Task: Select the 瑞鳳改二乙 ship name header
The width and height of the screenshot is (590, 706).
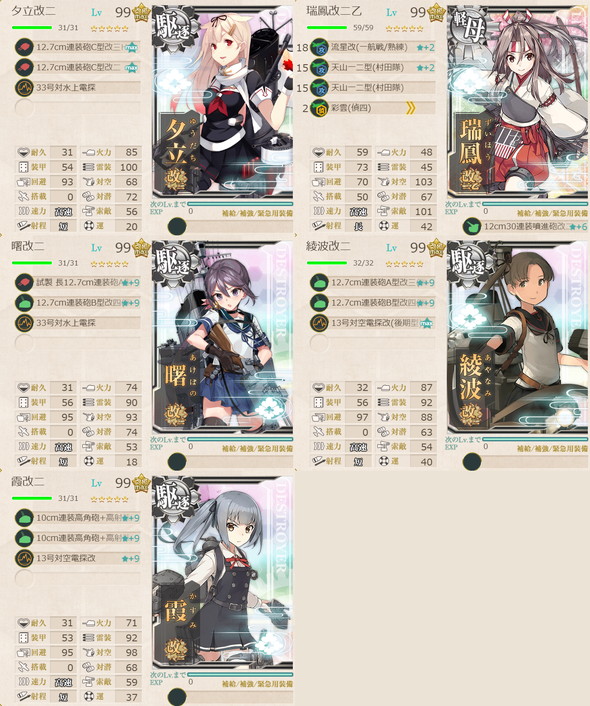Action: (x=334, y=11)
